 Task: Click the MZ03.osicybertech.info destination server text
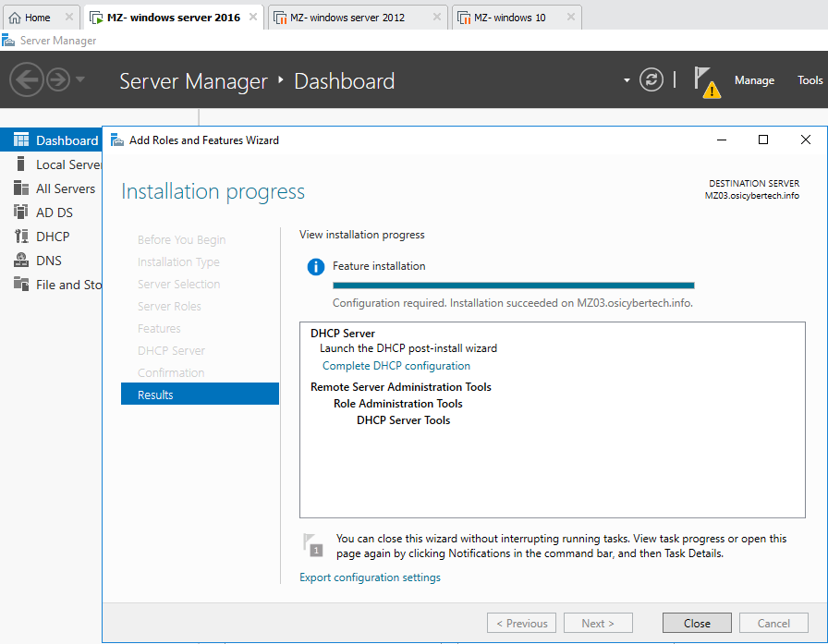click(752, 196)
